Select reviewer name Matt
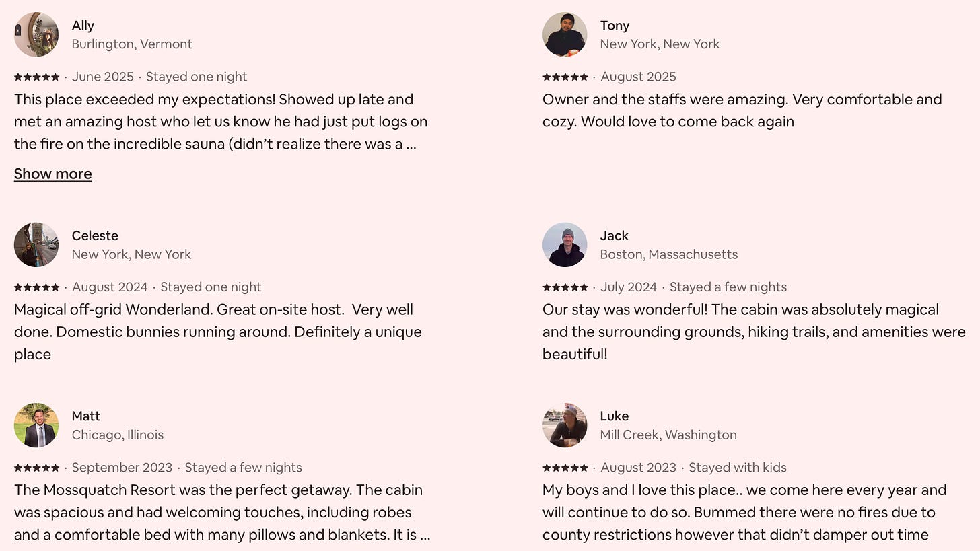The height and width of the screenshot is (551, 980). [x=86, y=416]
